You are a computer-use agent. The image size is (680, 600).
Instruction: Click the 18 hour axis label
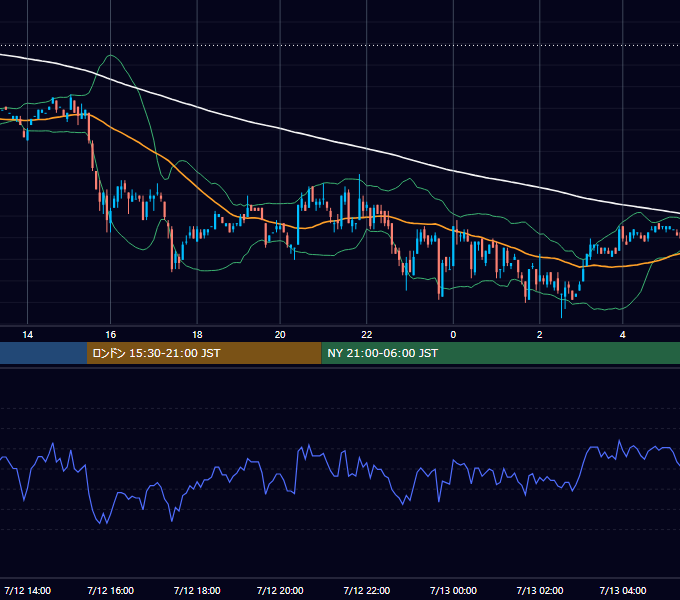197,334
